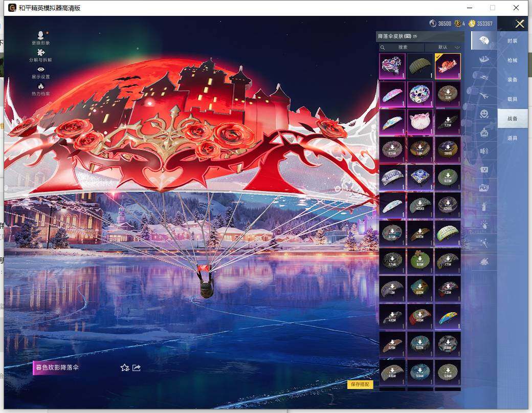Select the purple heart-shaped parachute thumbnail
Image resolution: width=532 pixels, height=413 pixels.
click(392, 66)
